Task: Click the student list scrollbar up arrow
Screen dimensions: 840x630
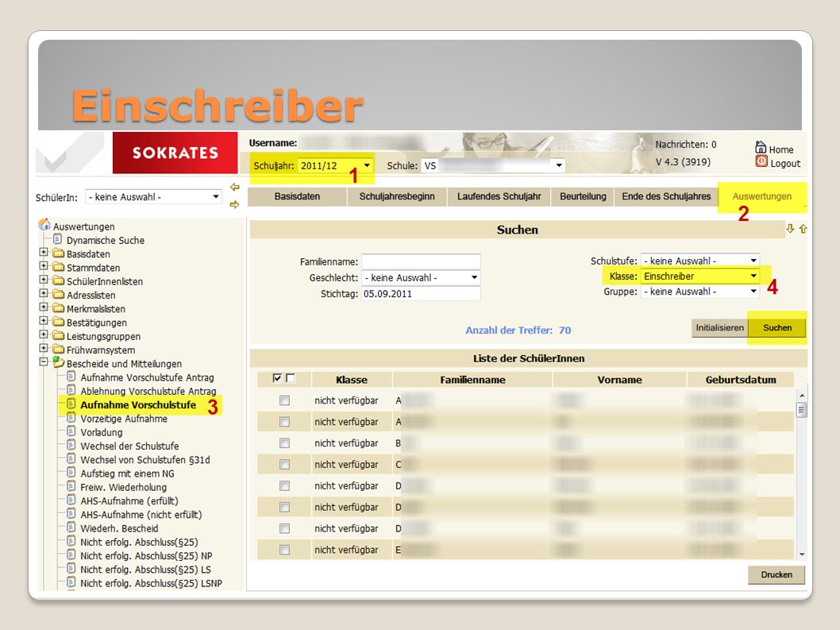Action: 802,396
